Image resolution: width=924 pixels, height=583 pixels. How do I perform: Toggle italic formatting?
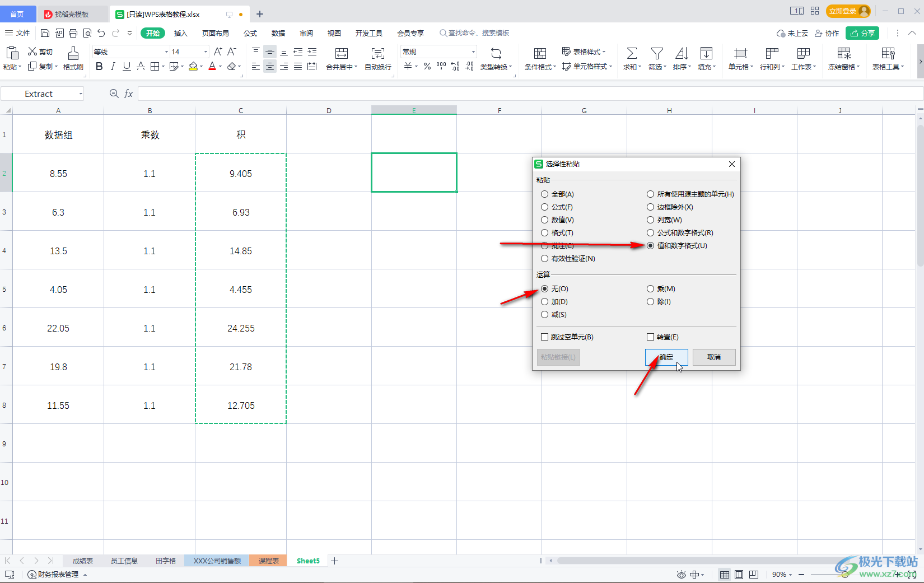(x=113, y=67)
